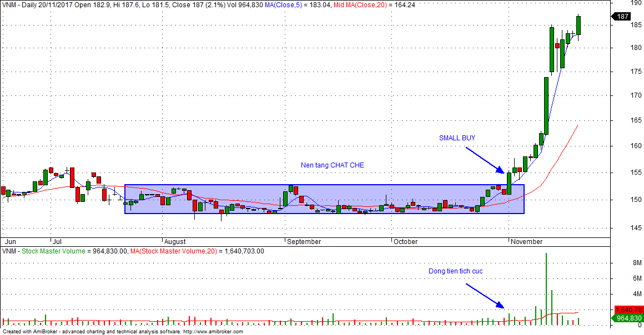The width and height of the screenshot is (644, 335).
Task: Click the 150 price axis label
Action: [x=636, y=200]
